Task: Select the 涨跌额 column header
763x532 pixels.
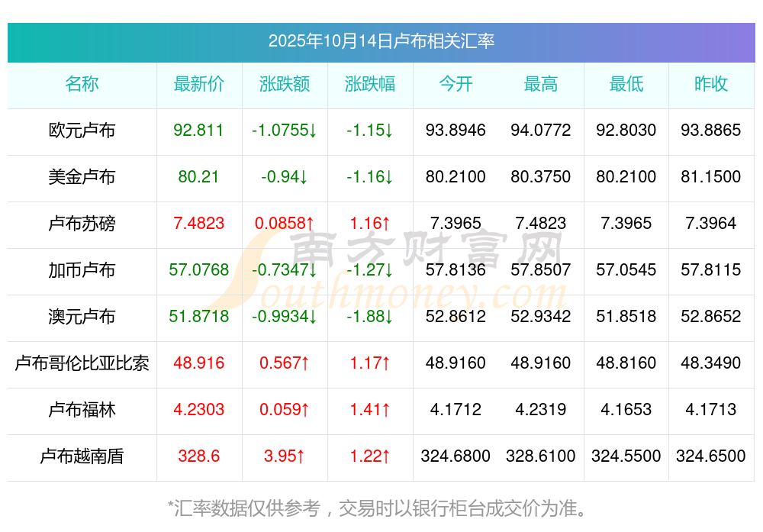Action: click(285, 84)
